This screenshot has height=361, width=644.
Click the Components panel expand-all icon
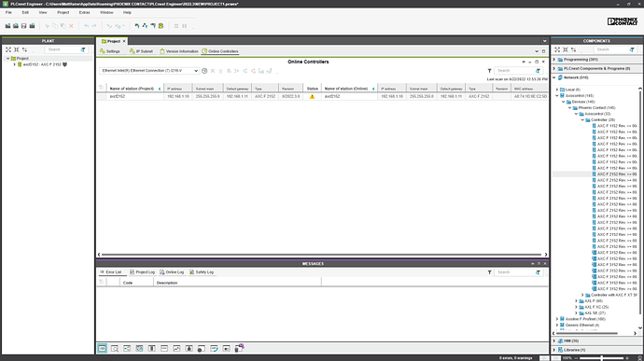coord(557,49)
